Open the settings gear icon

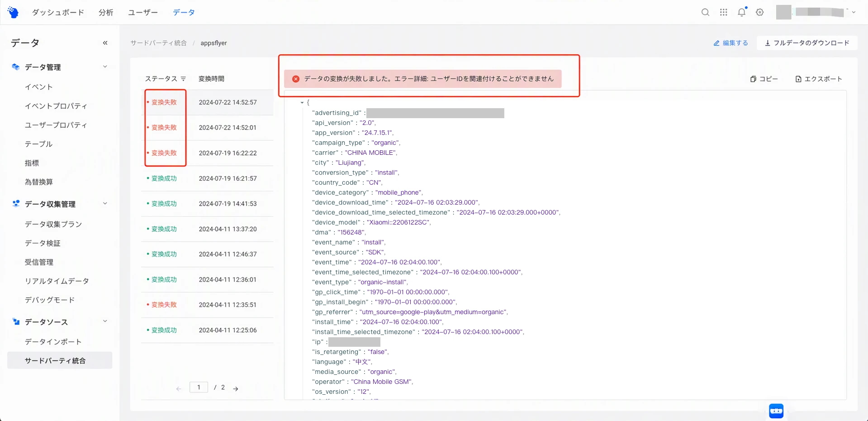point(760,12)
